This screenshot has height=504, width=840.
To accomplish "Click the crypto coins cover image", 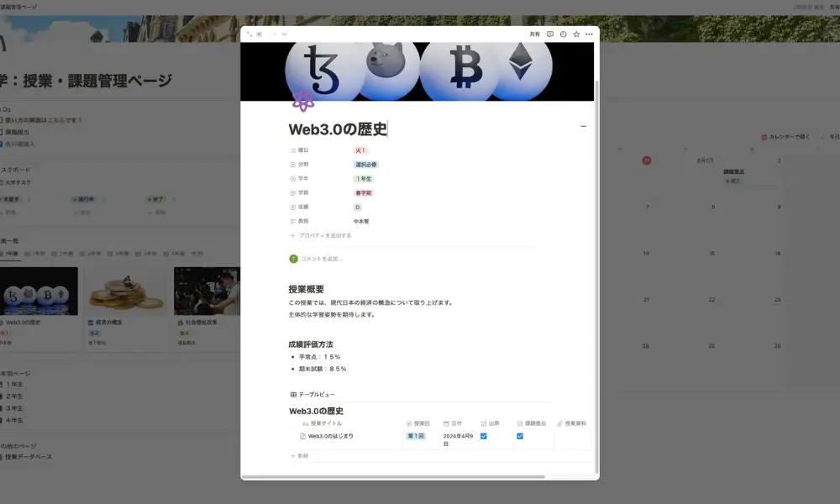I will [417, 71].
